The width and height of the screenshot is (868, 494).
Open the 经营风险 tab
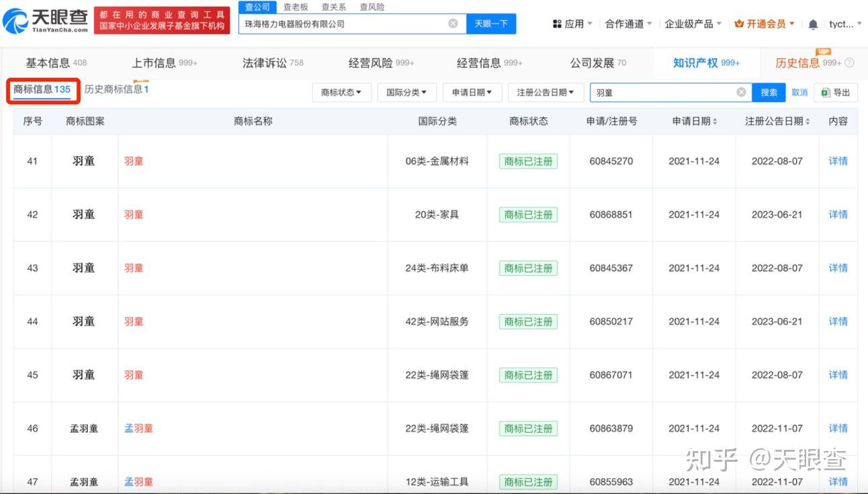point(381,63)
